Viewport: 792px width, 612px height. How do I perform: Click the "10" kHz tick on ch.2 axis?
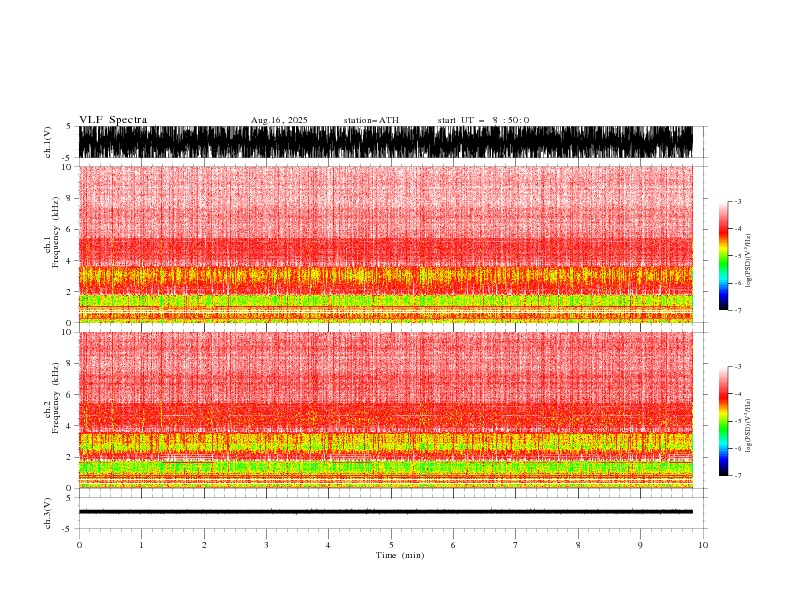point(67,332)
